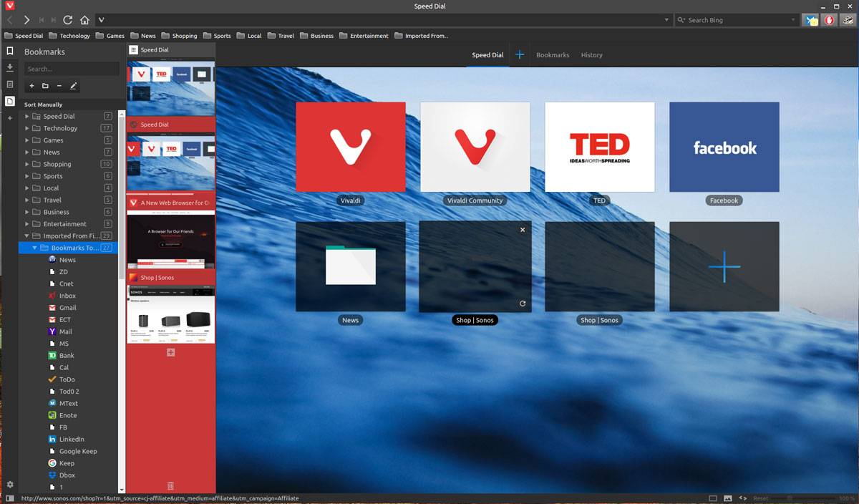Expand the Shopping bookmark folder
This screenshot has height=504, width=859.
(x=27, y=164)
